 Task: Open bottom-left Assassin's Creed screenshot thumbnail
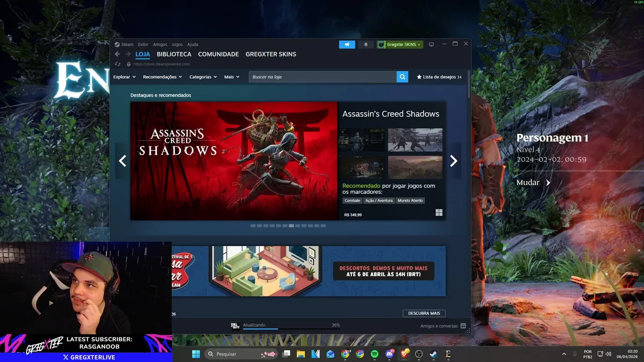(361, 167)
